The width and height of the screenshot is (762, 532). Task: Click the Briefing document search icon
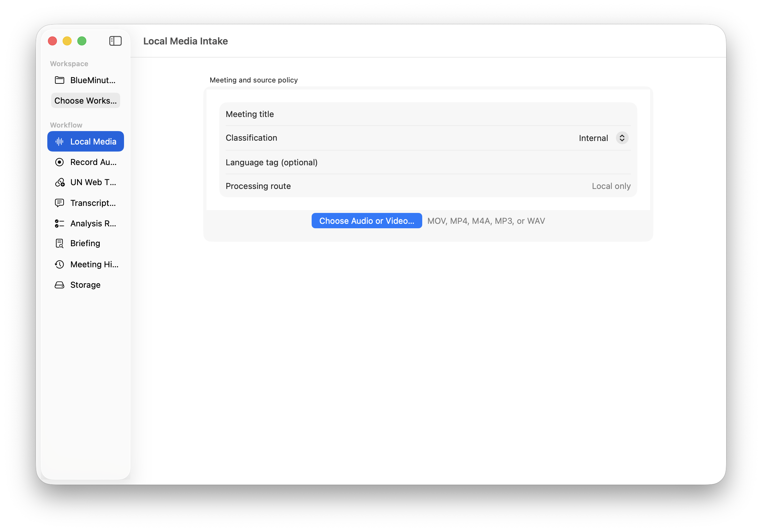59,243
